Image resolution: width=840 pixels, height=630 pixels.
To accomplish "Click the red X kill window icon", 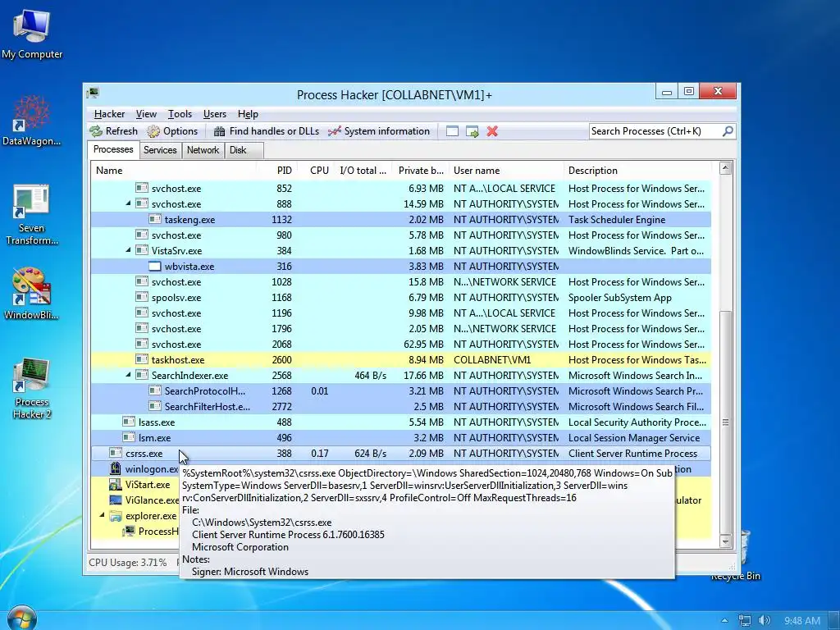I will click(x=492, y=131).
